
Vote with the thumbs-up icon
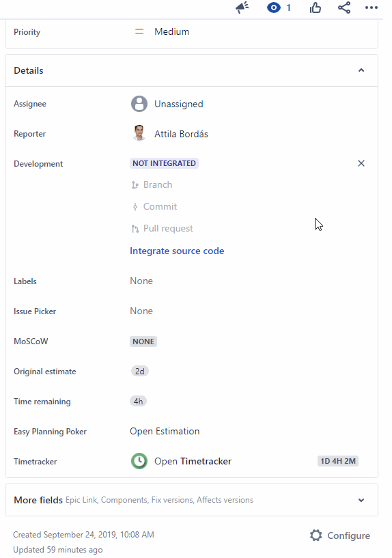315,8
